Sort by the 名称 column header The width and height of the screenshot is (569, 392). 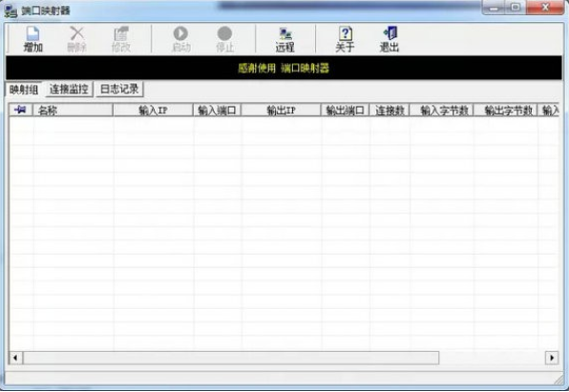(73, 110)
